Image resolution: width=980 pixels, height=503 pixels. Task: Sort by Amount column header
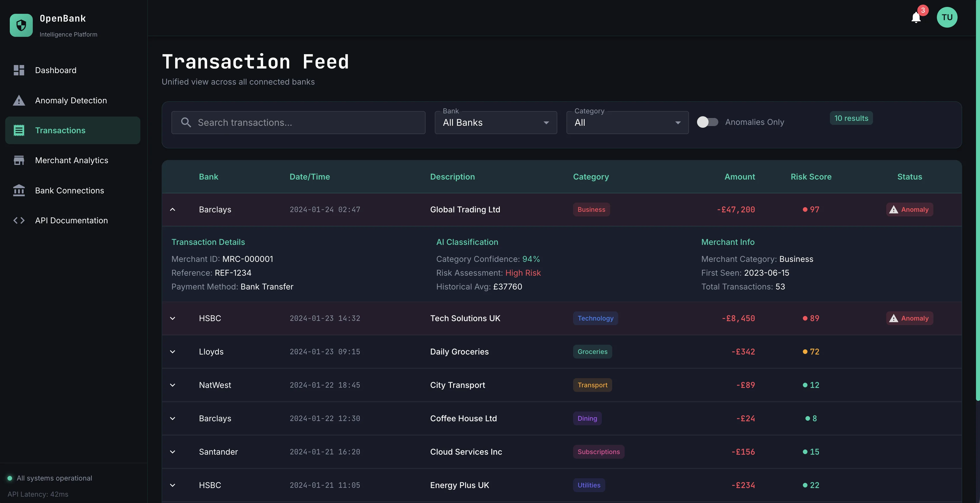(740, 177)
